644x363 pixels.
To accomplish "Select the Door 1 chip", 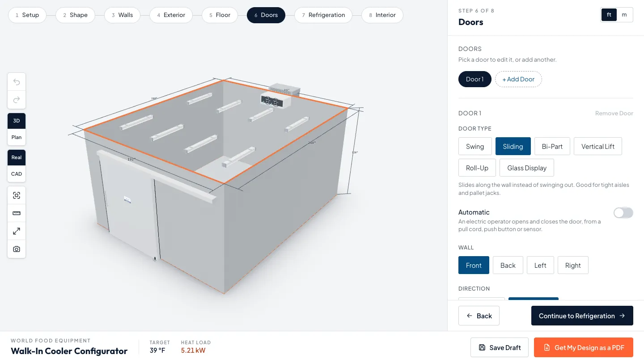I will click(x=475, y=79).
